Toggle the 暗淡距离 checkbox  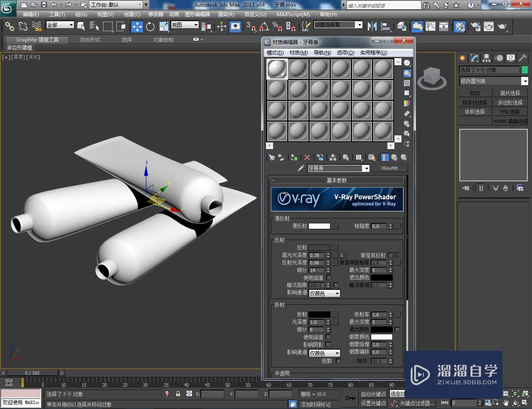click(x=336, y=285)
